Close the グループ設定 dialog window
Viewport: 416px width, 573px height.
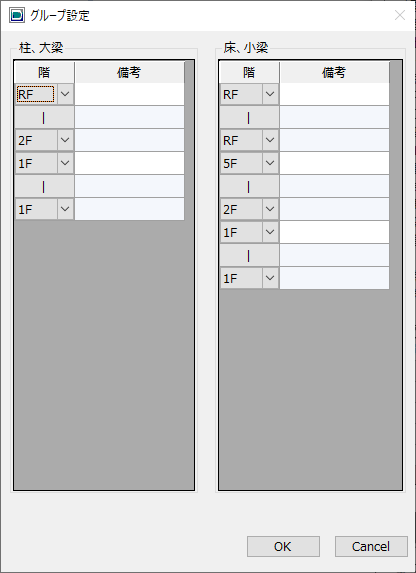point(400,15)
